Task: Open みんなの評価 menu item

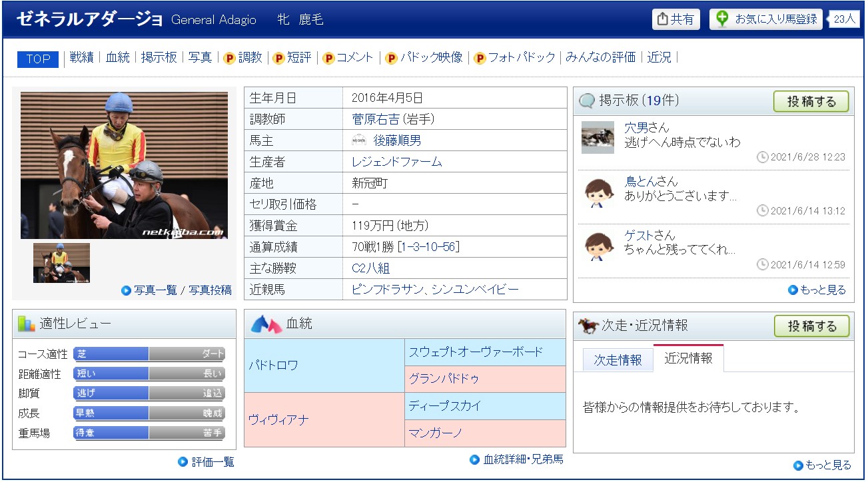Action: 600,57
